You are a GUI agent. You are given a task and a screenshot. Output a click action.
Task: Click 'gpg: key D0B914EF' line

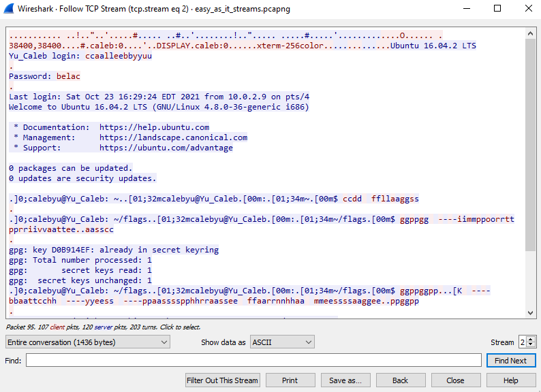click(114, 250)
